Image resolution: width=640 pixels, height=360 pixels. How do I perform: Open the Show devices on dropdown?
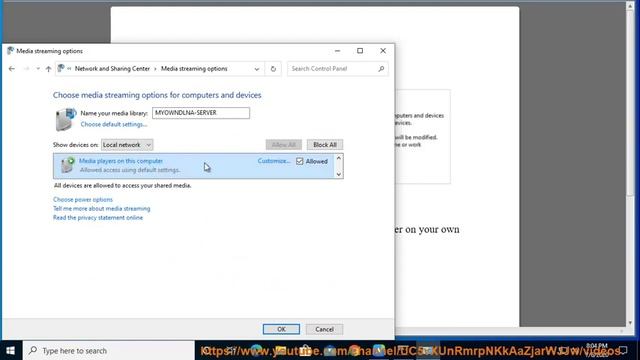[127, 145]
